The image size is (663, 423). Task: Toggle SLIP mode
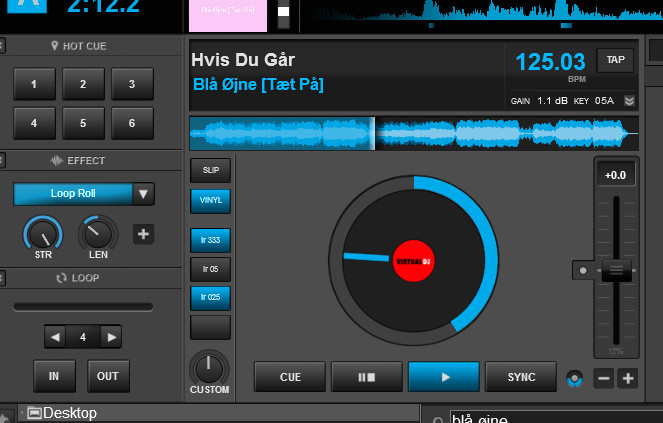pos(211,170)
